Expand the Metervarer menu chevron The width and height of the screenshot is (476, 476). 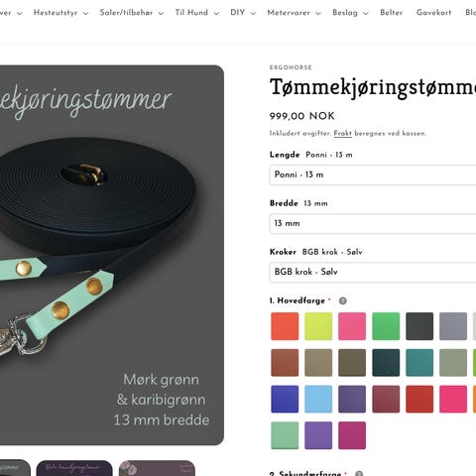(x=318, y=14)
